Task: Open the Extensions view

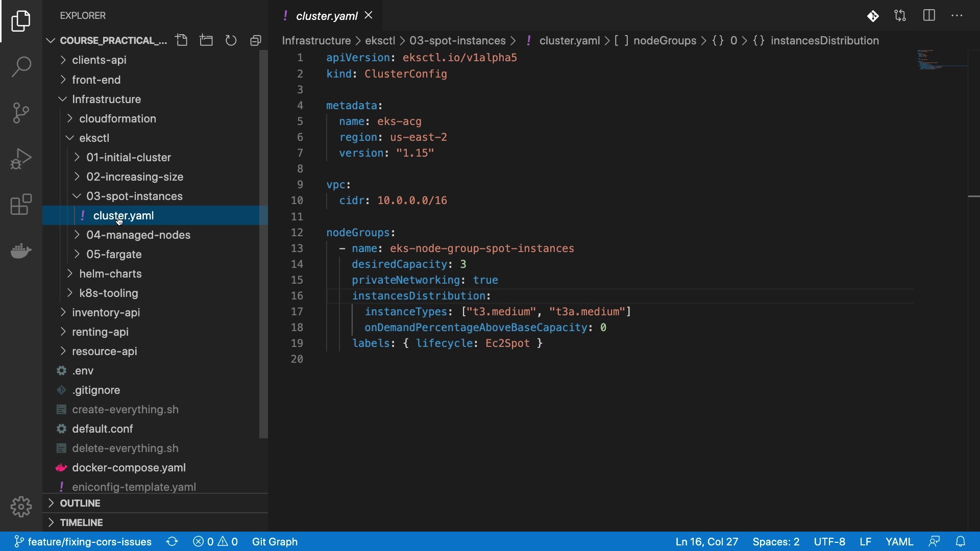Action: [21, 205]
